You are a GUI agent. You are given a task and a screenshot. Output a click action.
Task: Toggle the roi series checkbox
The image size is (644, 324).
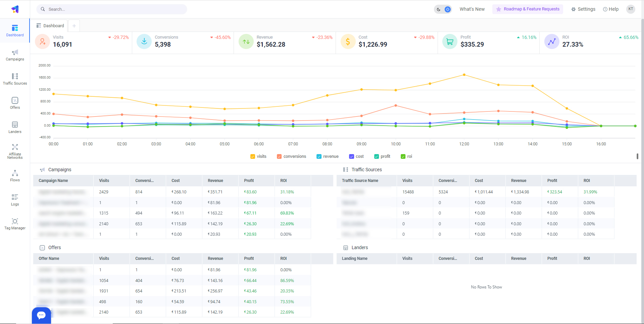403,156
